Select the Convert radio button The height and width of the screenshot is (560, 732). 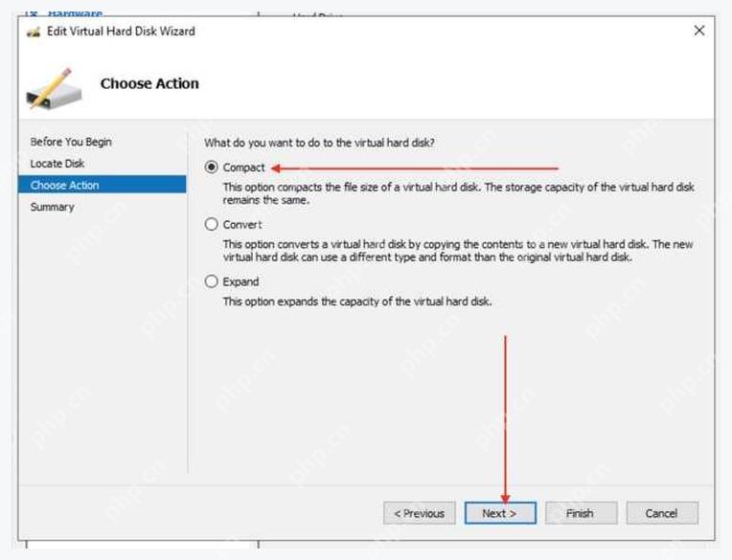[x=212, y=224]
